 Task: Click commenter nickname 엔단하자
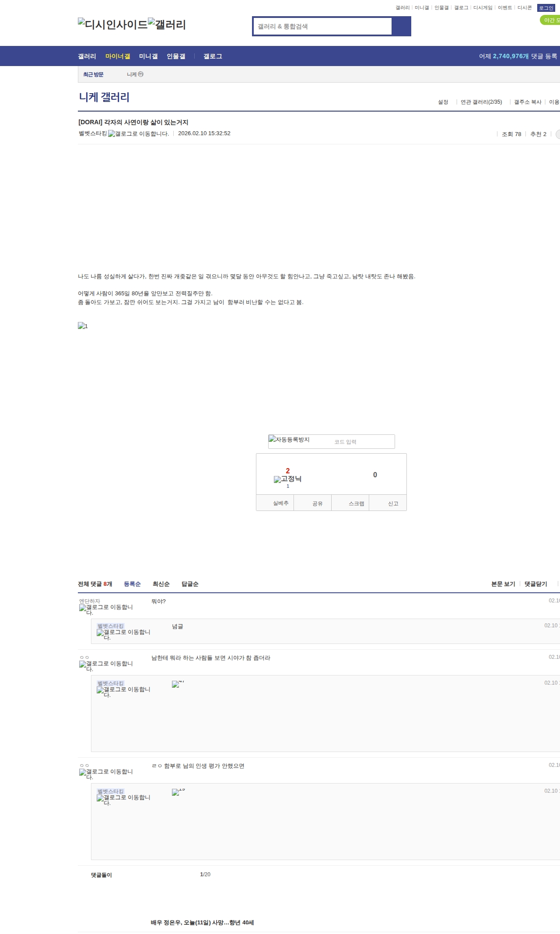point(90,601)
